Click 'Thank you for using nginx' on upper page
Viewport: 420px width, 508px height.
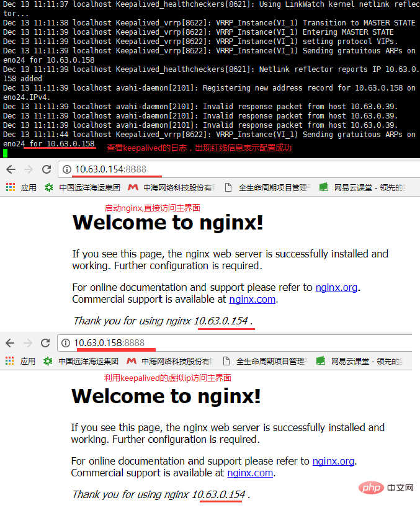pyautogui.click(x=132, y=321)
